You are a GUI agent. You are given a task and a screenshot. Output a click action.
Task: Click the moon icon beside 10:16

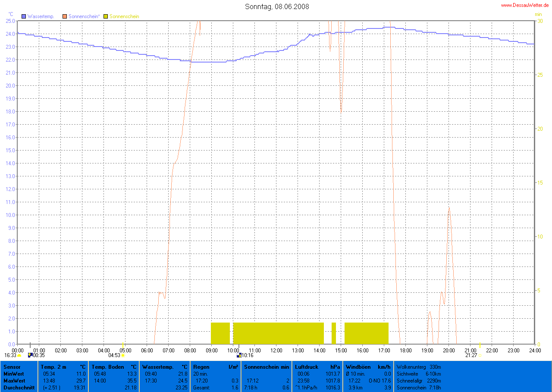tap(239, 355)
